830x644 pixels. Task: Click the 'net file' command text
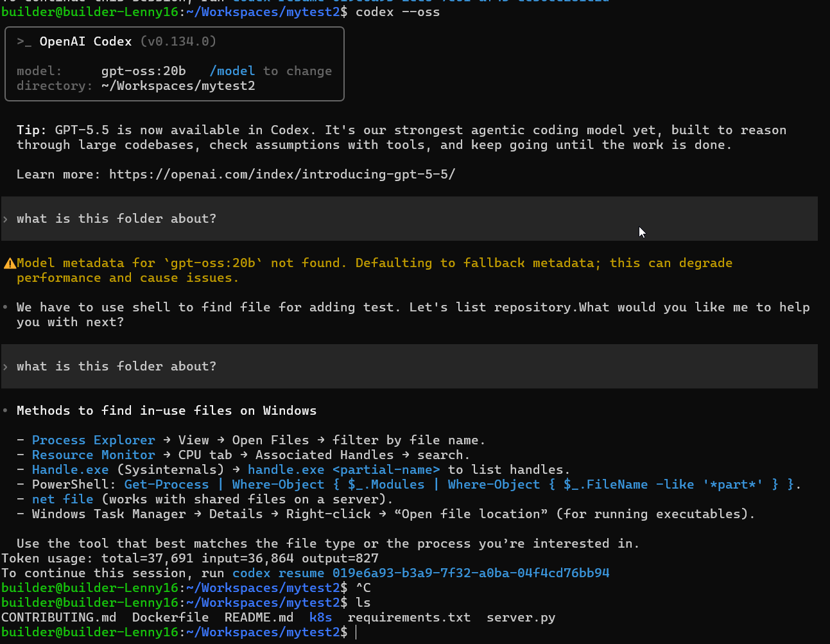tap(62, 500)
